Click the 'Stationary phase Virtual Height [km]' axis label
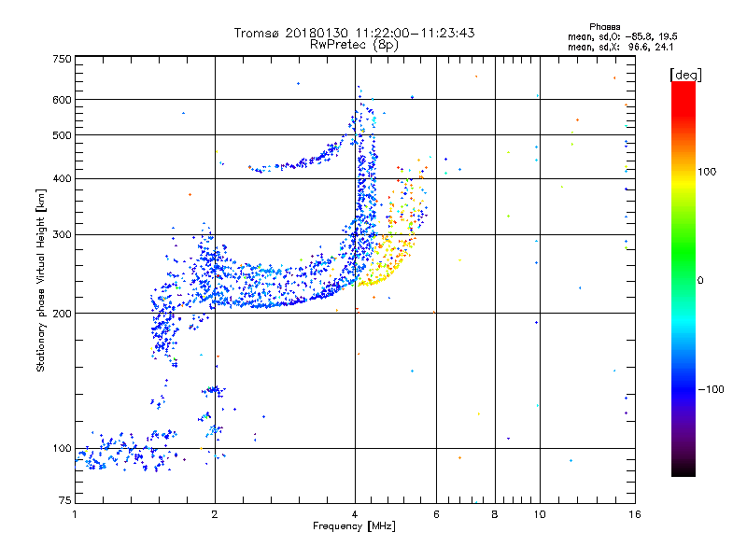Image resolution: width=747 pixels, height=560 pixels. (41, 280)
